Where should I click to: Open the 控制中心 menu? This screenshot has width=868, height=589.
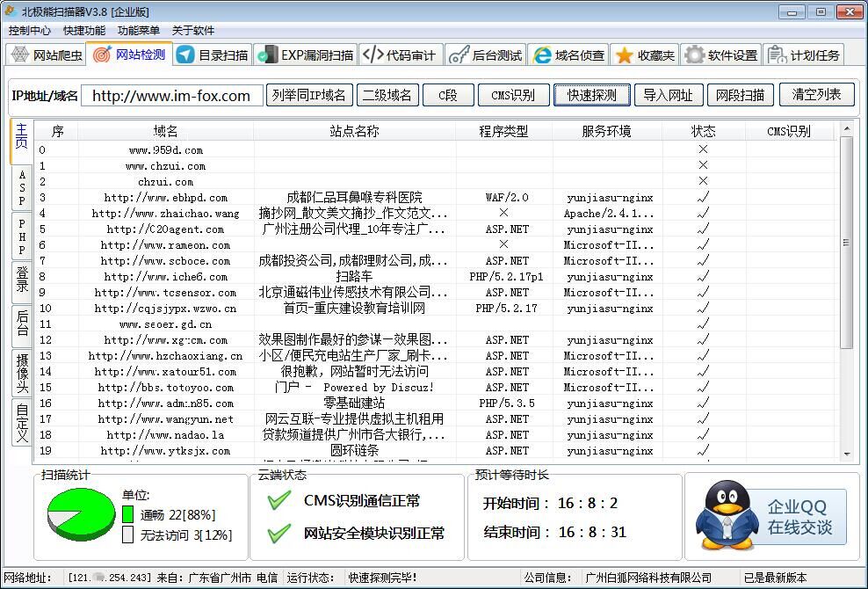(29, 31)
